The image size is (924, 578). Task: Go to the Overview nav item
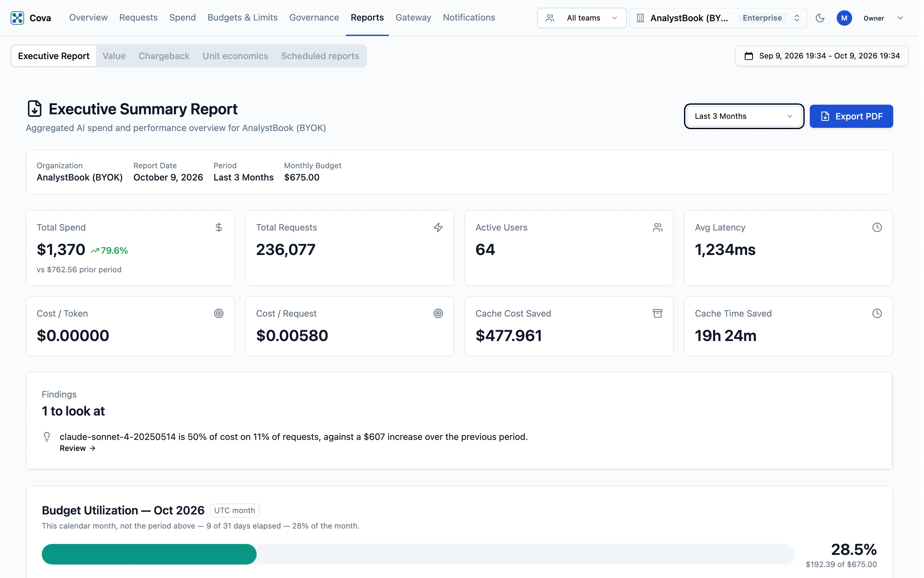pos(88,18)
